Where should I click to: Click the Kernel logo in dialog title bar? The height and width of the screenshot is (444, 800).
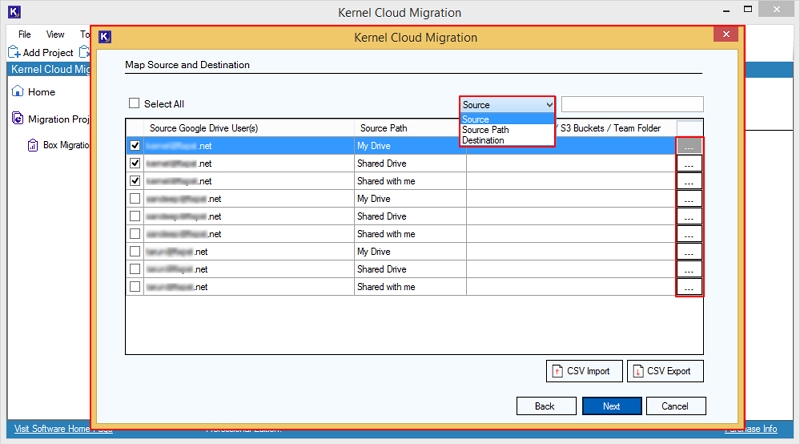tap(105, 37)
